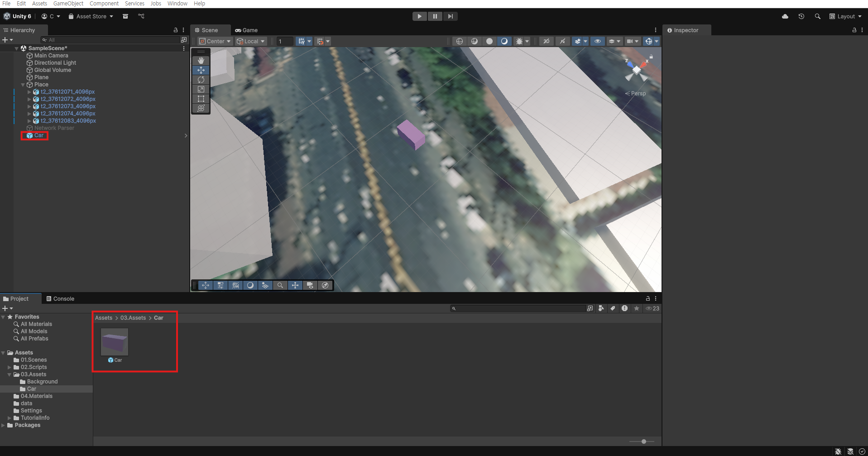Select All Prefabs favorite search

[x=34, y=339]
